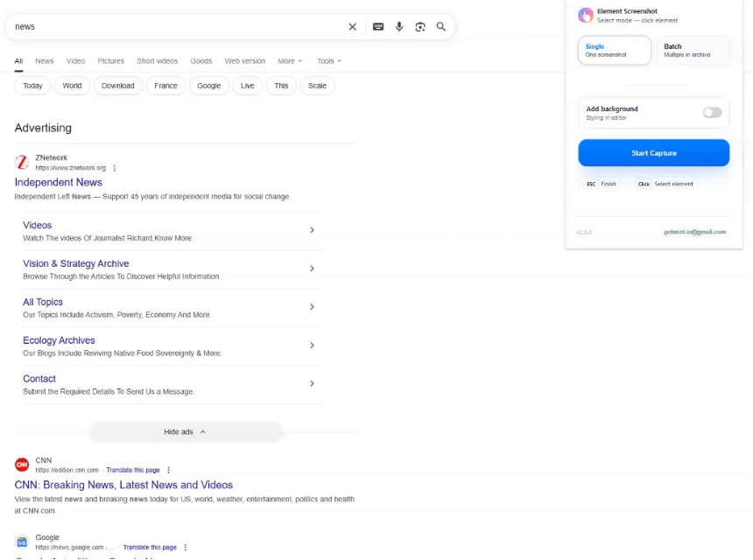Click the magnifier to run the search
Image resolution: width=753 pixels, height=560 pixels.
[441, 26]
